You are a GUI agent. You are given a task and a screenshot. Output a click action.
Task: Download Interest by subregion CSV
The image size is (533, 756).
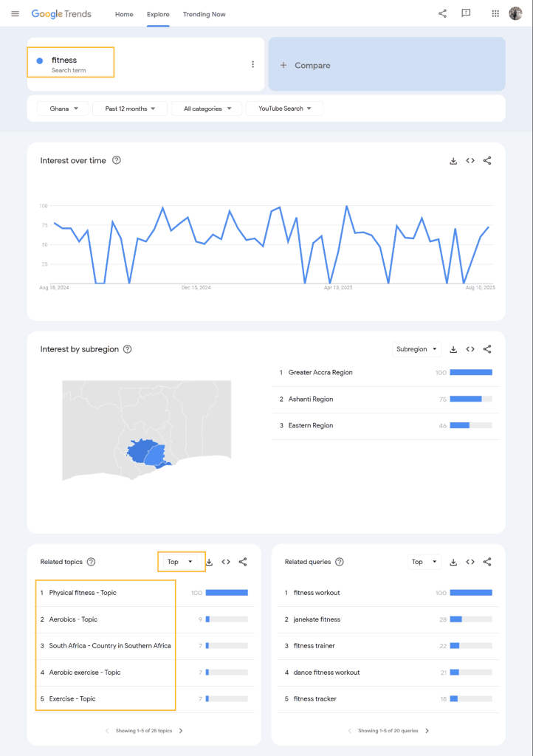pos(453,349)
